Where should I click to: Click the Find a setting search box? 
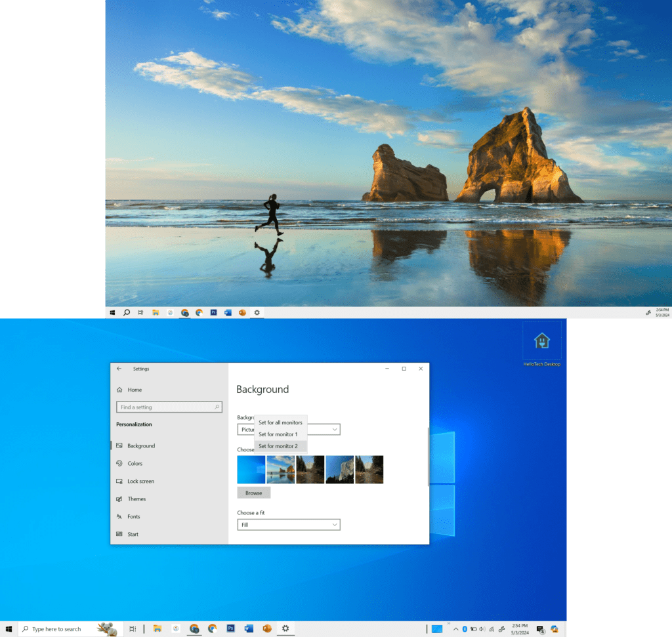(168, 407)
